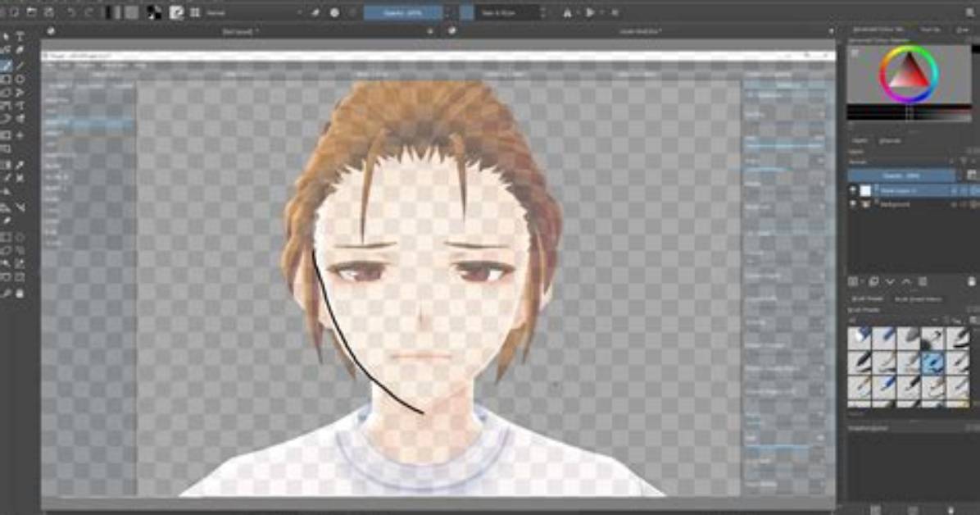Viewport: 980px width, 515px height.
Task: Switch to the [Not Saved] document tab
Action: click(240, 30)
